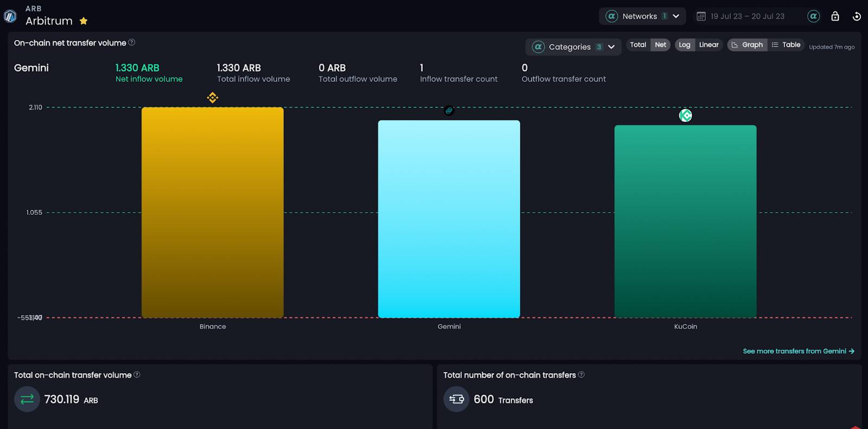Open the date range 19 Jul 23 – 20 Jul 23

tap(748, 16)
